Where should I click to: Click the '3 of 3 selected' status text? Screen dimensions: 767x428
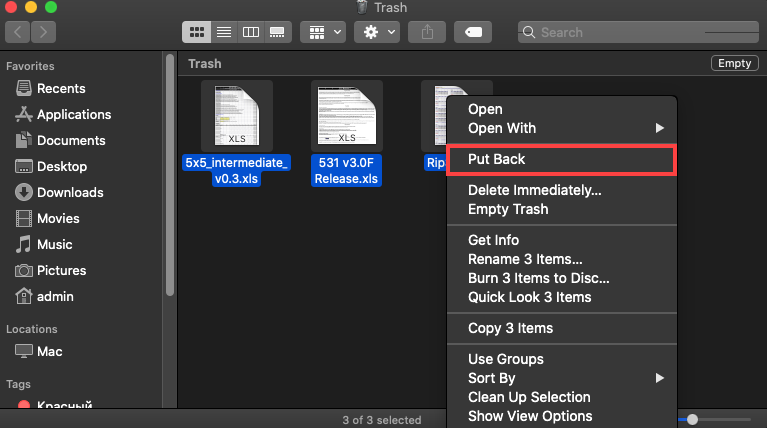pos(382,420)
